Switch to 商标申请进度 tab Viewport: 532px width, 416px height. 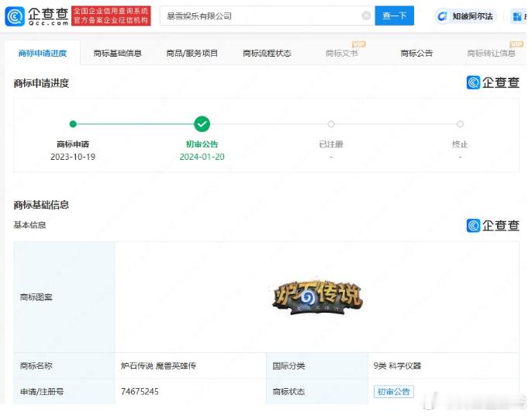coord(43,53)
